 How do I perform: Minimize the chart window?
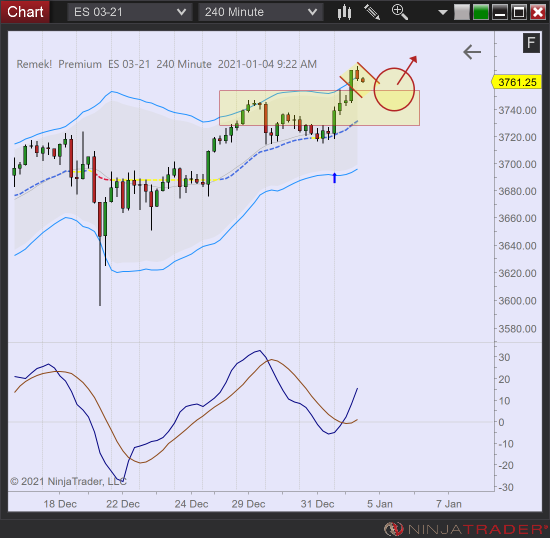(x=499, y=12)
